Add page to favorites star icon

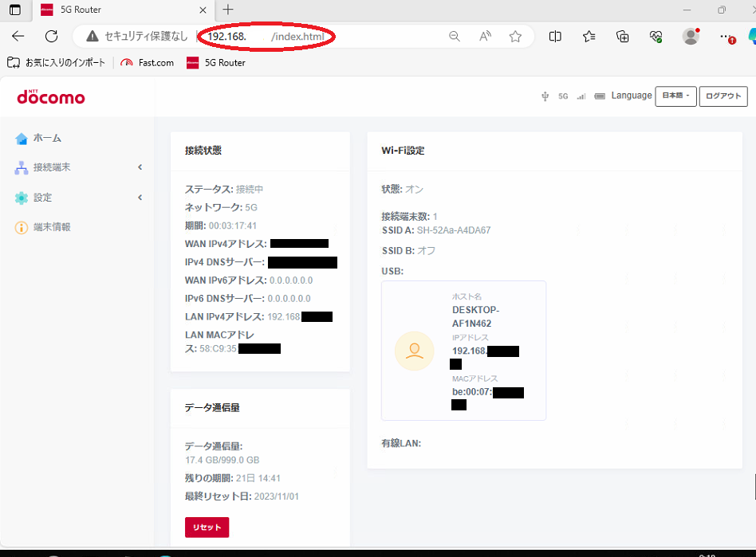[x=515, y=37]
